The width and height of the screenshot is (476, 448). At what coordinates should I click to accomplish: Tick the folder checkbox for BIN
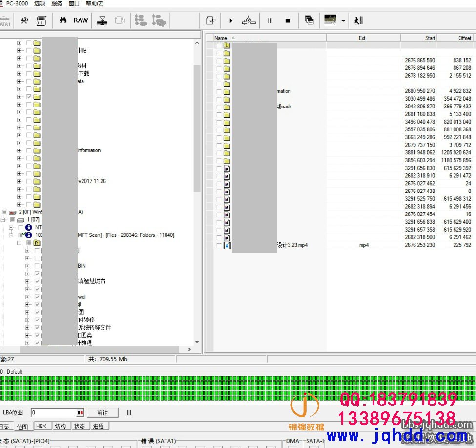pyautogui.click(x=37, y=266)
